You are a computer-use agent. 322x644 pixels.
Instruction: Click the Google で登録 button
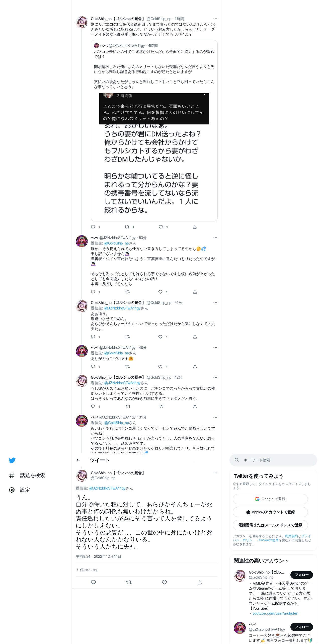pyautogui.click(x=270, y=499)
